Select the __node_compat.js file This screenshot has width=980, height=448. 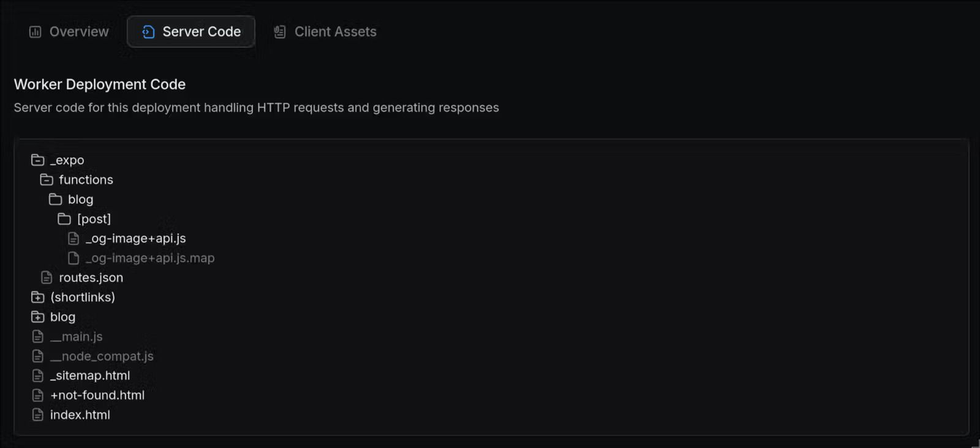tap(102, 356)
